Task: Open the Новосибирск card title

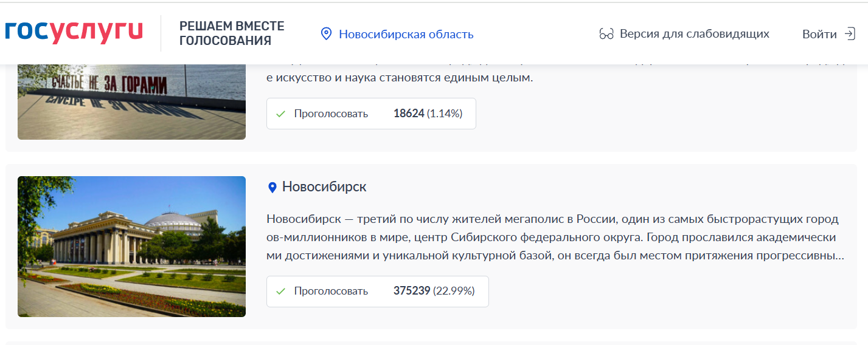Action: point(324,187)
